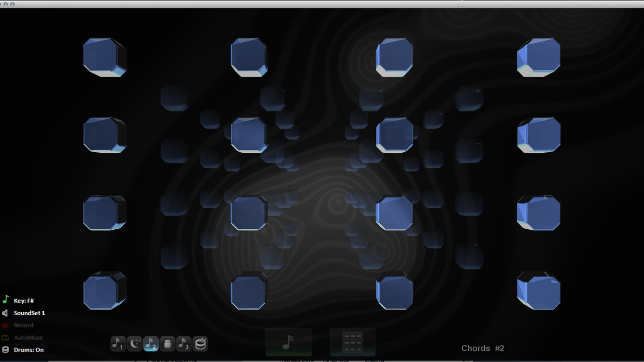Toggle the AutoMuse option
Image resolution: width=644 pixels, height=362 pixels.
[28, 338]
